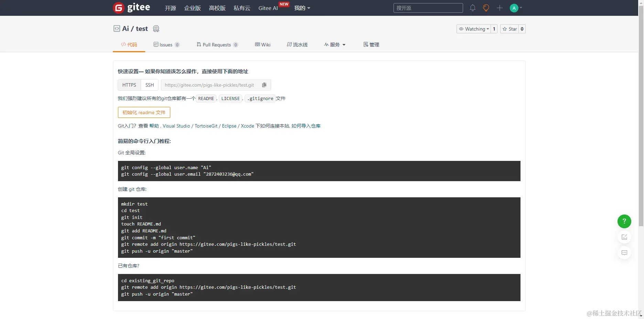This screenshot has width=644, height=319.
Task: Click the 初始化 readme 文件 button
Action: click(144, 112)
